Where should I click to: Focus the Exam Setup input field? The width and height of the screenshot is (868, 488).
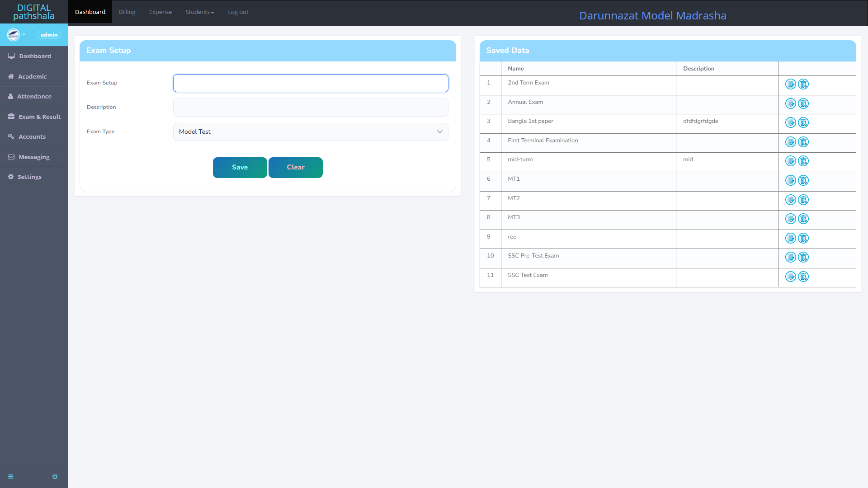(311, 83)
